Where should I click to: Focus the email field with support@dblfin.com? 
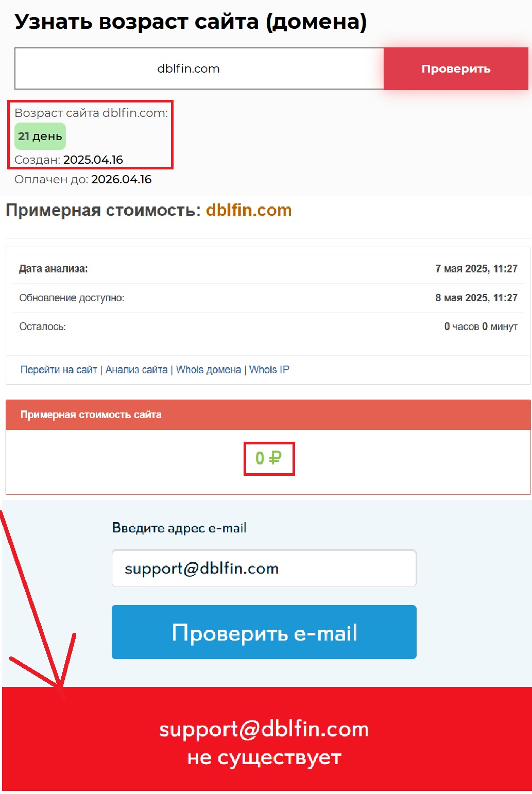click(264, 568)
